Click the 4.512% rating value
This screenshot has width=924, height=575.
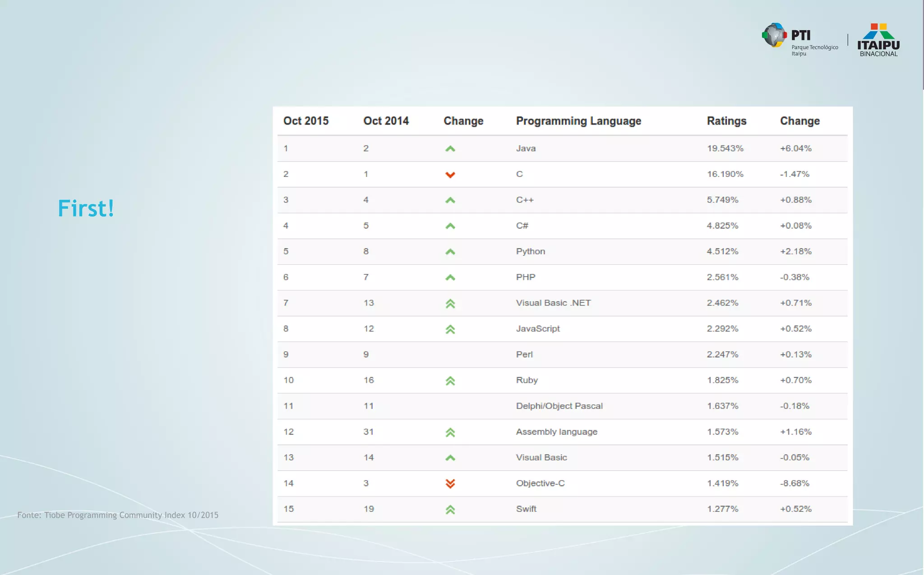coord(722,251)
